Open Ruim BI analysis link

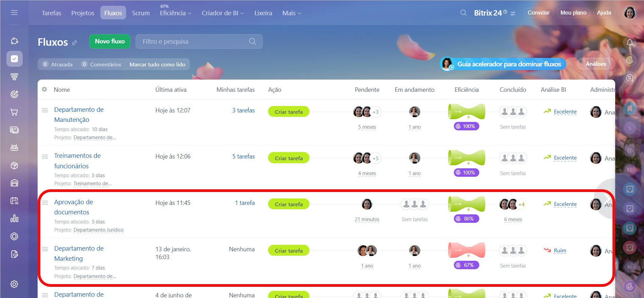point(560,251)
